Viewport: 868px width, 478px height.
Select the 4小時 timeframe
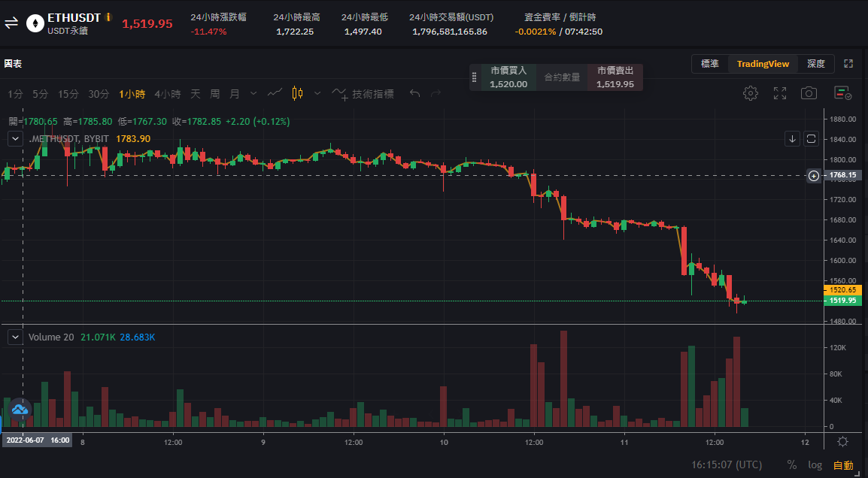[x=167, y=94]
